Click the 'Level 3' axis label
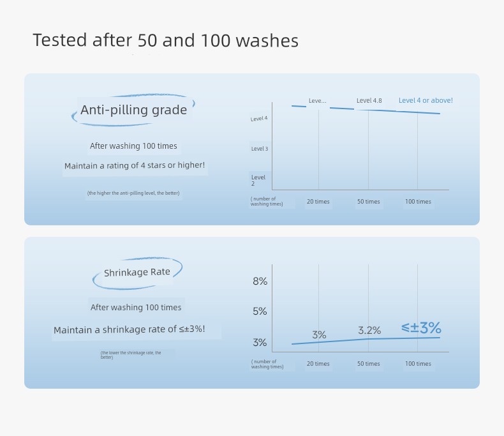Viewport: 504px width, 436px height. [x=260, y=149]
